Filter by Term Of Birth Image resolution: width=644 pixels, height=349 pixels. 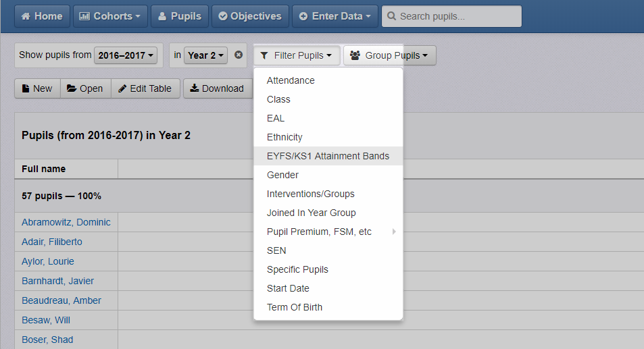pyautogui.click(x=328, y=306)
